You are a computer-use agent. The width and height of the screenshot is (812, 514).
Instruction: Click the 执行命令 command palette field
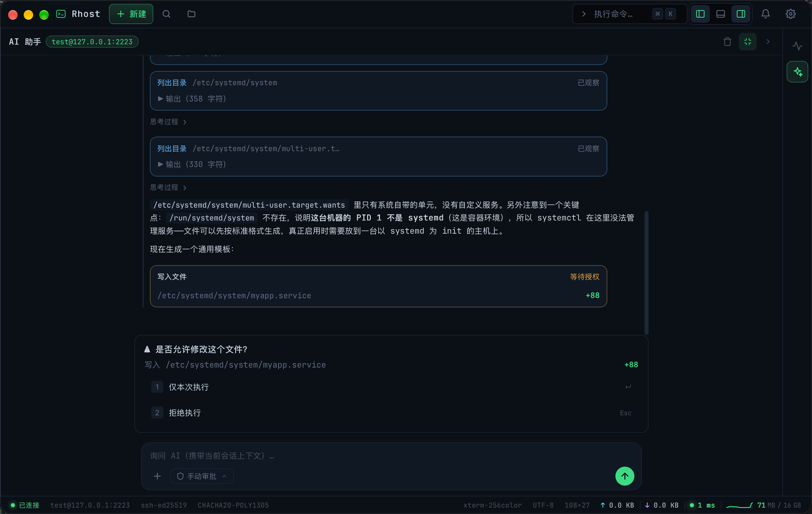pyautogui.click(x=629, y=14)
